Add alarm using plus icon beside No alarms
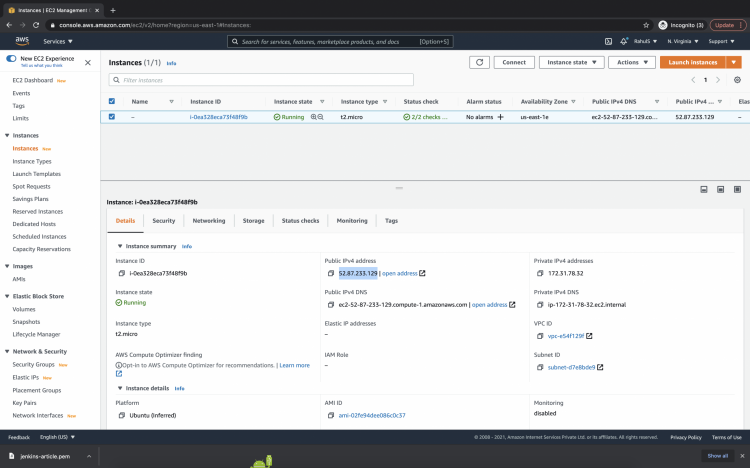 coord(500,117)
